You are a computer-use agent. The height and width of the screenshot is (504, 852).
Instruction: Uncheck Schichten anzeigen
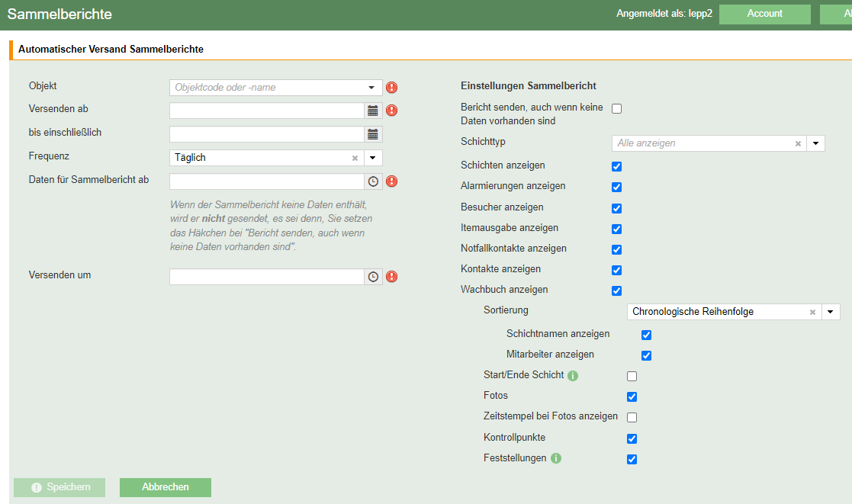point(617,166)
